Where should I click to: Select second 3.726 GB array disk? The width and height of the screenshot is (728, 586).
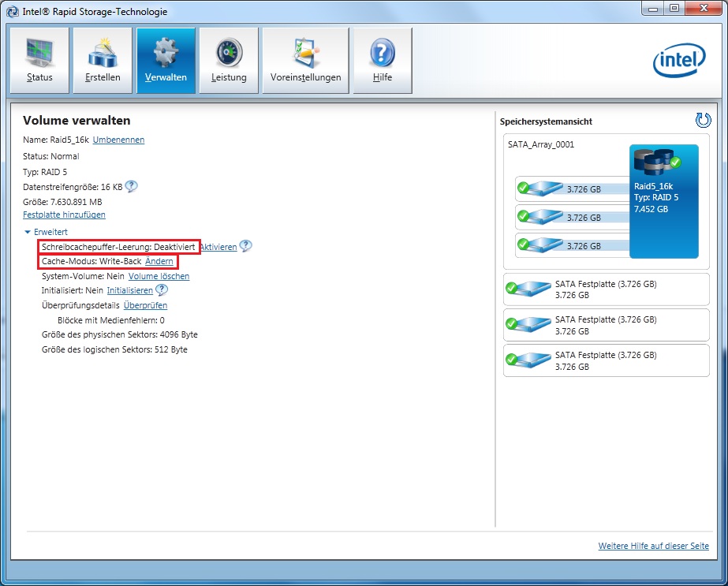point(573,218)
